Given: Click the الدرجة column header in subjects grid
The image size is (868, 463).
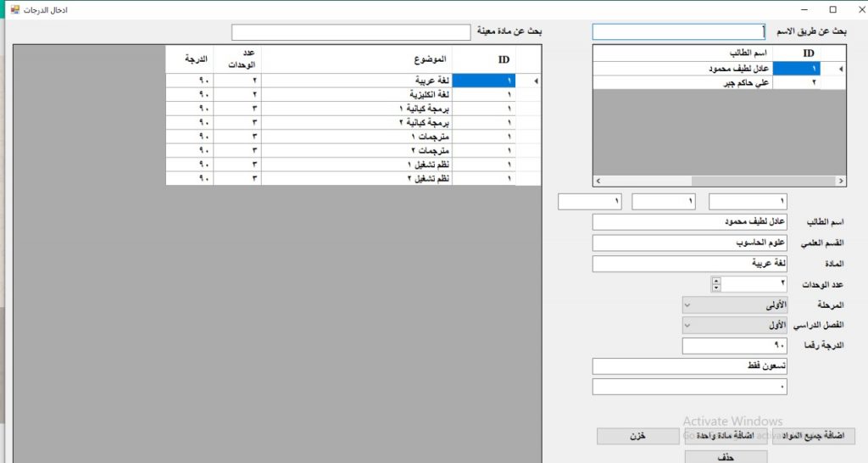Looking at the screenshot, I should (x=191, y=59).
